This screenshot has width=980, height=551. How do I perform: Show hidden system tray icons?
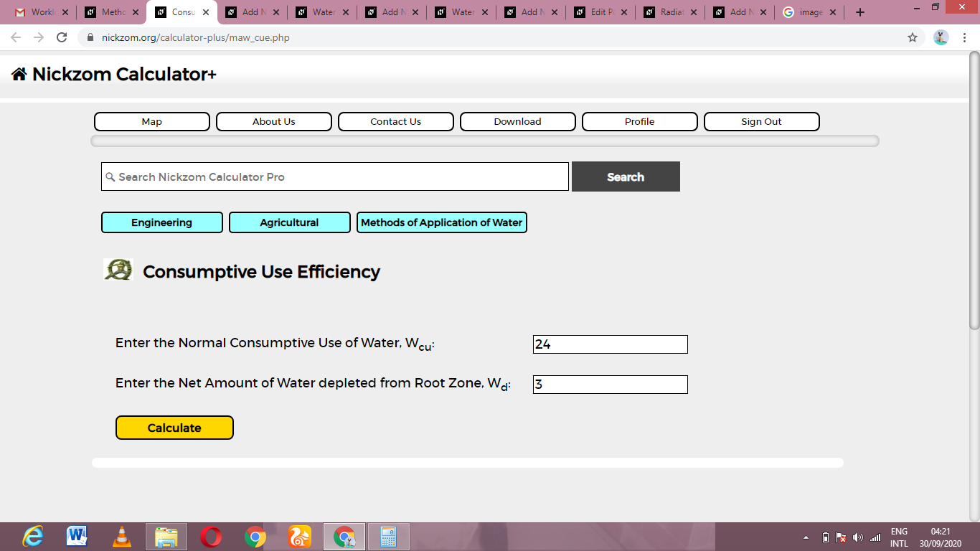(x=806, y=537)
